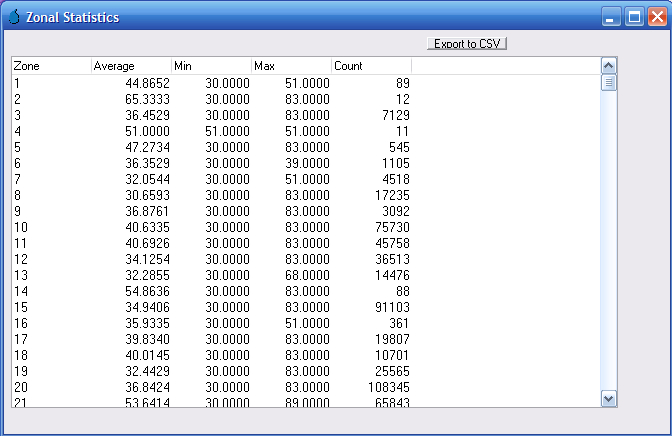
Task: Maximize the Zonal Statistics window
Action: click(634, 17)
